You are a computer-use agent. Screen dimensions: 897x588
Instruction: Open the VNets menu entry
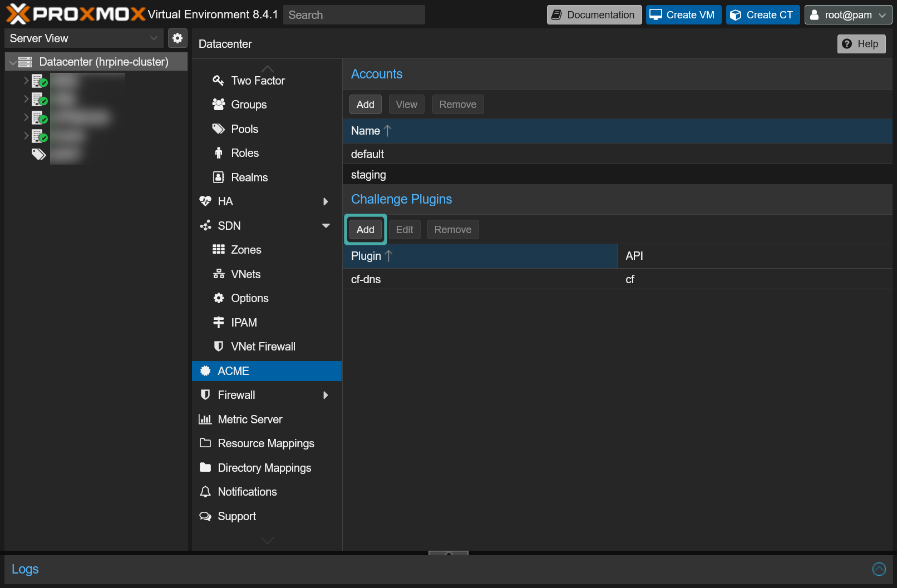[267, 274]
